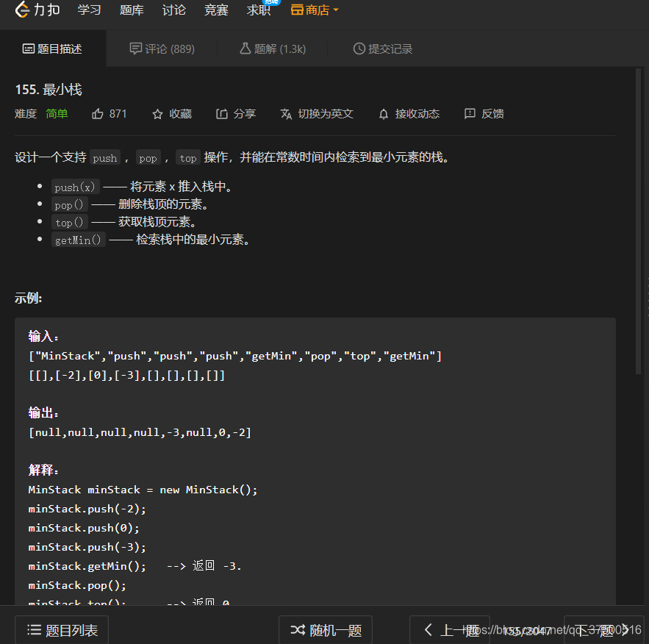
Task: Open the 评论 comments tab
Action: coord(162,49)
